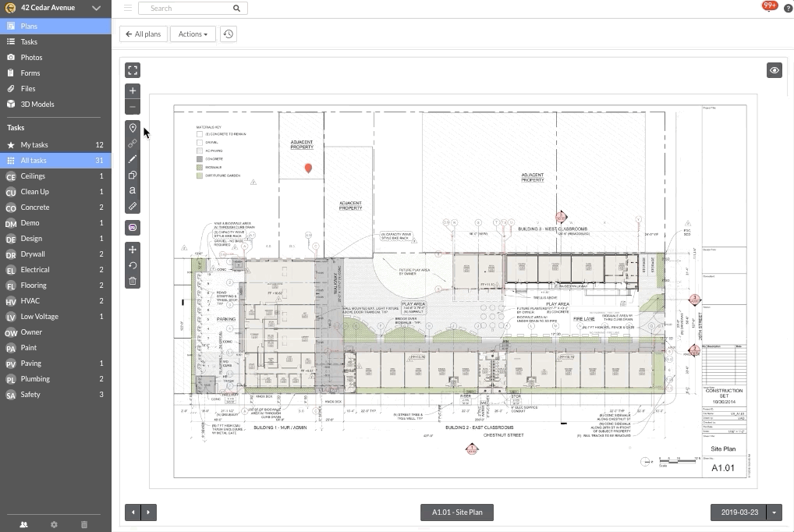Enter fullscreen plan view

pos(133,70)
